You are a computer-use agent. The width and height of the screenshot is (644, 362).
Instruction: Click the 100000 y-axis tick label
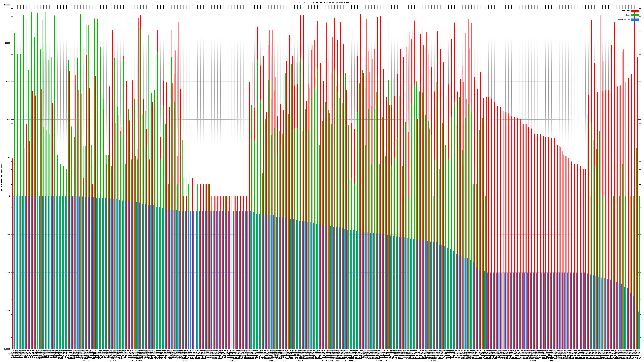pyautogui.click(x=7, y=5)
